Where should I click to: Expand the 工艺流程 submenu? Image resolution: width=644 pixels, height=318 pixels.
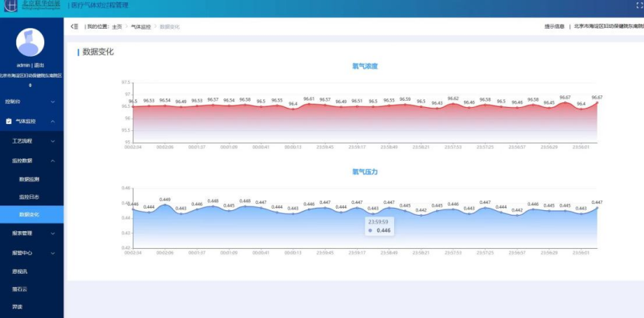pyautogui.click(x=53, y=141)
